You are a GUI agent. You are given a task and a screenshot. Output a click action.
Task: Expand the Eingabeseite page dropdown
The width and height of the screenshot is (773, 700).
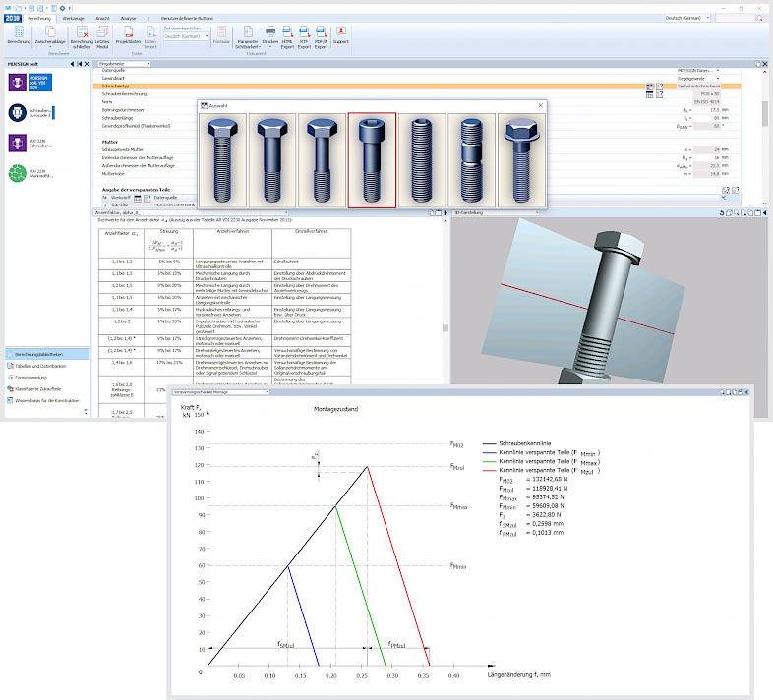(x=125, y=63)
